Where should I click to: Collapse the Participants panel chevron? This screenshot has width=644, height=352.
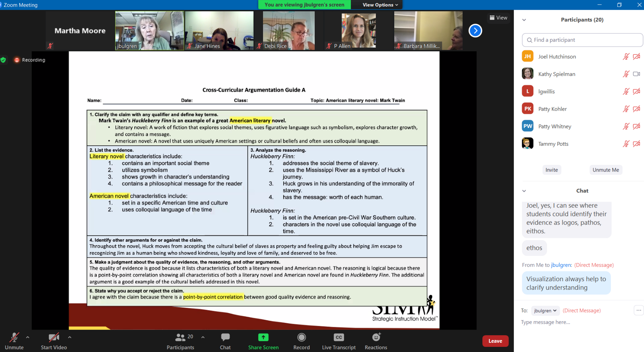point(524,20)
